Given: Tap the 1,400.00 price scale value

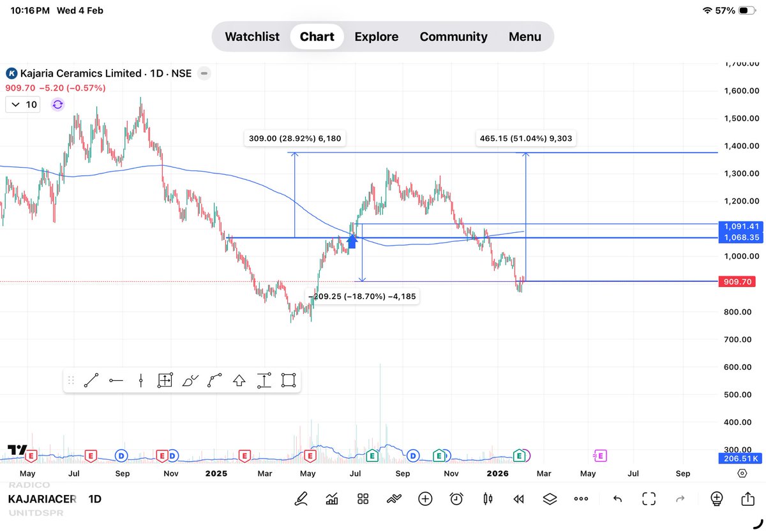Looking at the screenshot, I should click(x=741, y=146).
